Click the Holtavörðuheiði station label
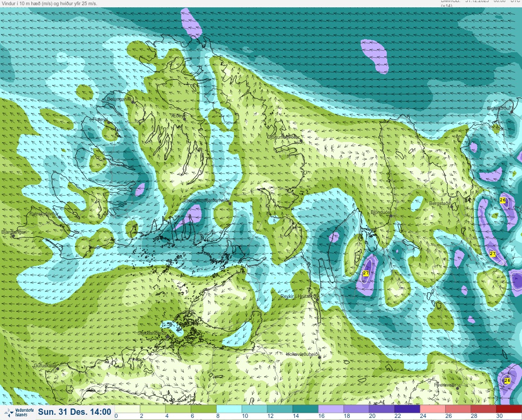The width and height of the screenshot is (522, 420). coord(303,354)
